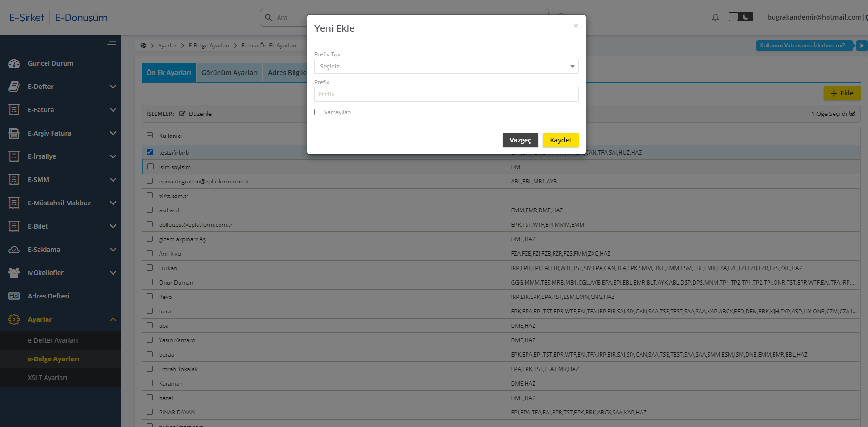Select the asd asd row checkbox

[x=149, y=210]
